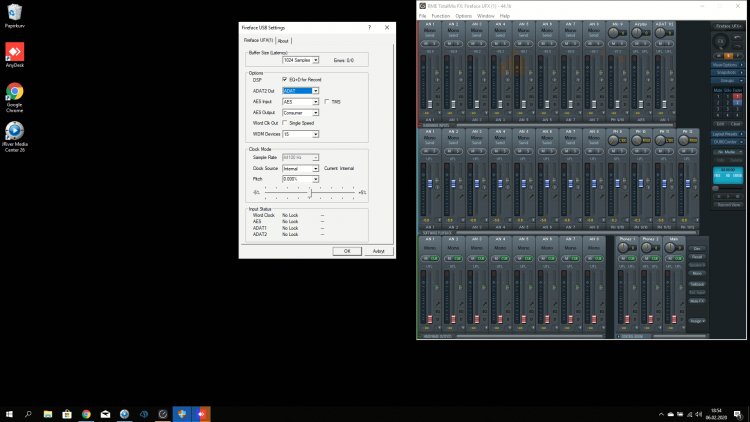
Task: Open the File menu in TotalMix
Action: pyautogui.click(x=422, y=16)
